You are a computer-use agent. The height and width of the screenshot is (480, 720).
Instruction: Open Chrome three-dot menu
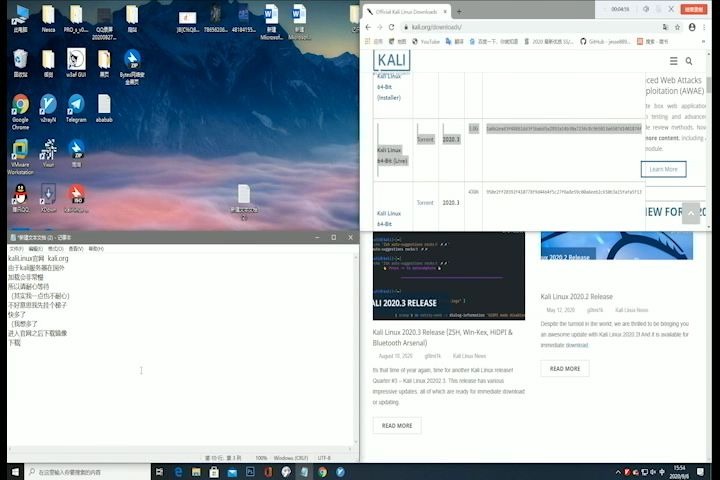[x=704, y=27]
